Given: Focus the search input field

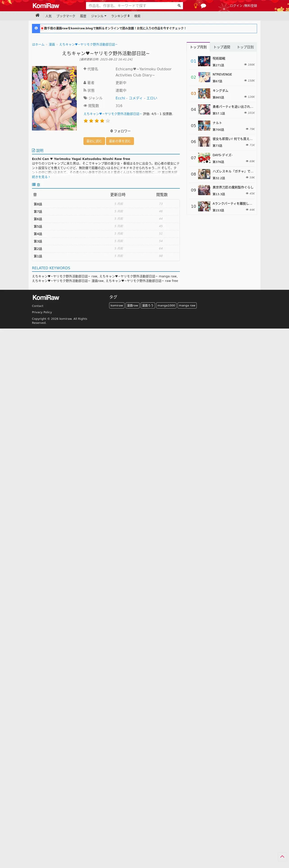Looking at the screenshot, I should pyautogui.click(x=131, y=6).
